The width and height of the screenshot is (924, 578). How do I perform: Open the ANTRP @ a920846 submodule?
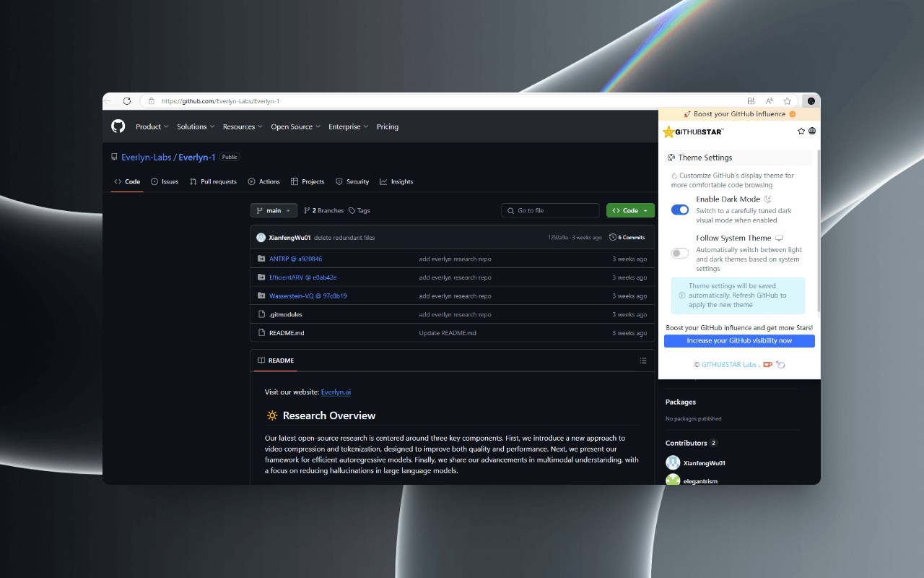coord(296,259)
